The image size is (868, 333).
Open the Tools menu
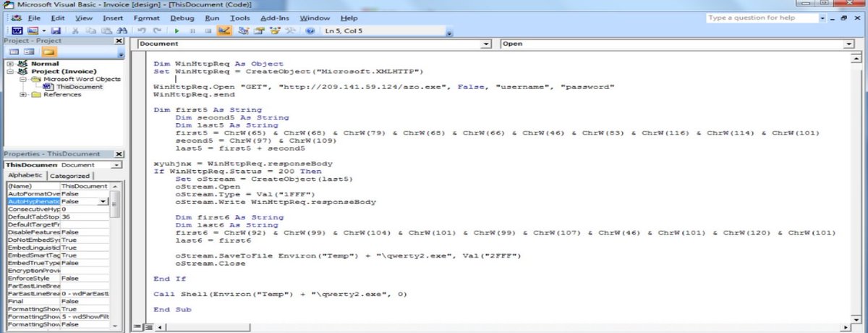(x=239, y=17)
